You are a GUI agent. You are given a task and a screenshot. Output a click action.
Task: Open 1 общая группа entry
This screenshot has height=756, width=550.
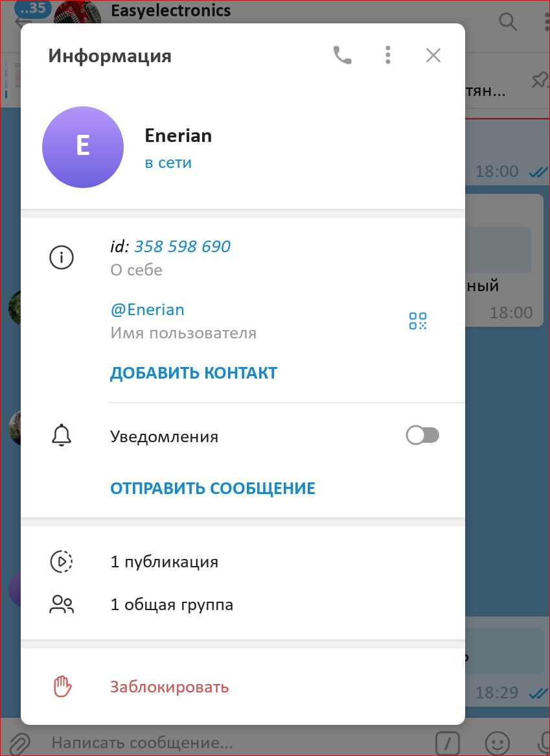click(x=243, y=605)
